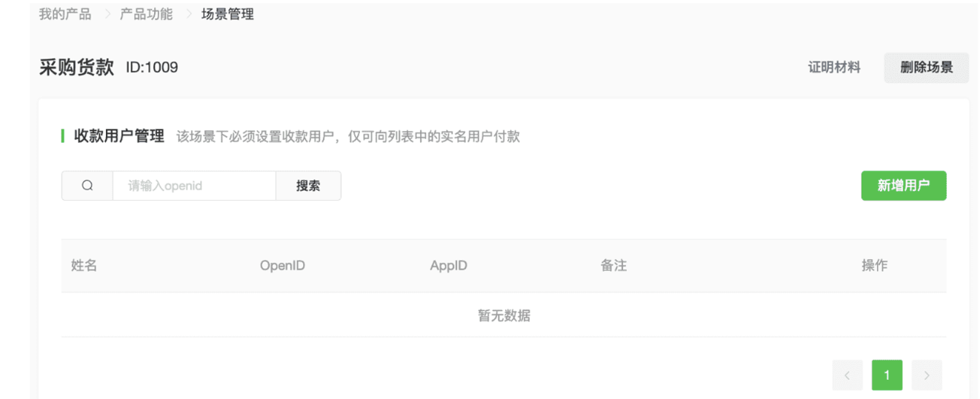This screenshot has width=980, height=399.
Task: Click the 暂无数据 empty table row
Action: coord(504,316)
